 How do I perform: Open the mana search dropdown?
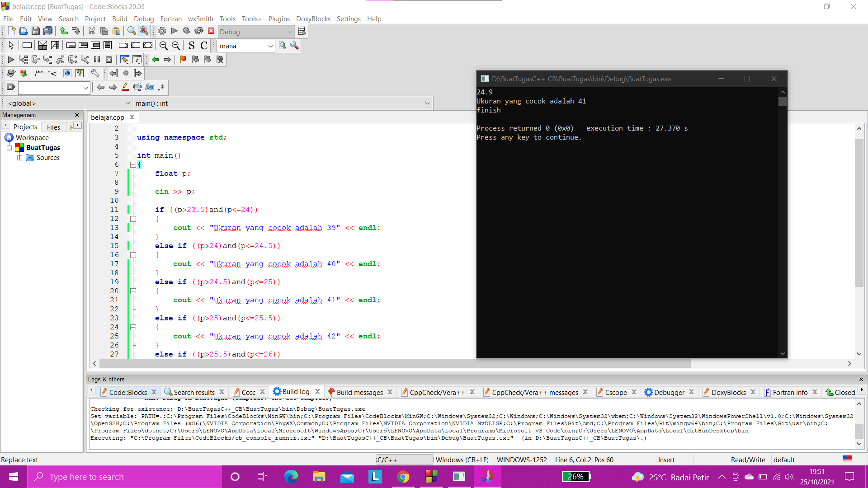[270, 46]
